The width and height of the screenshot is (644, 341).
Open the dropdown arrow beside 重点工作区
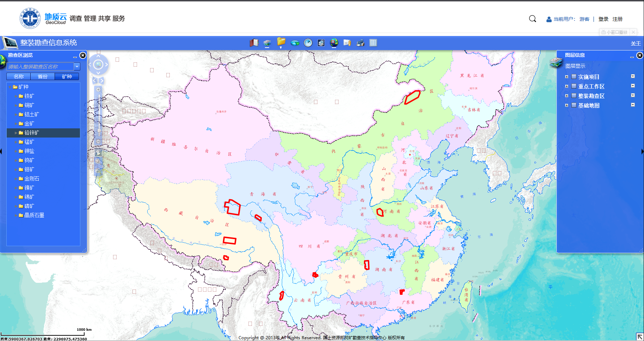(633, 86)
